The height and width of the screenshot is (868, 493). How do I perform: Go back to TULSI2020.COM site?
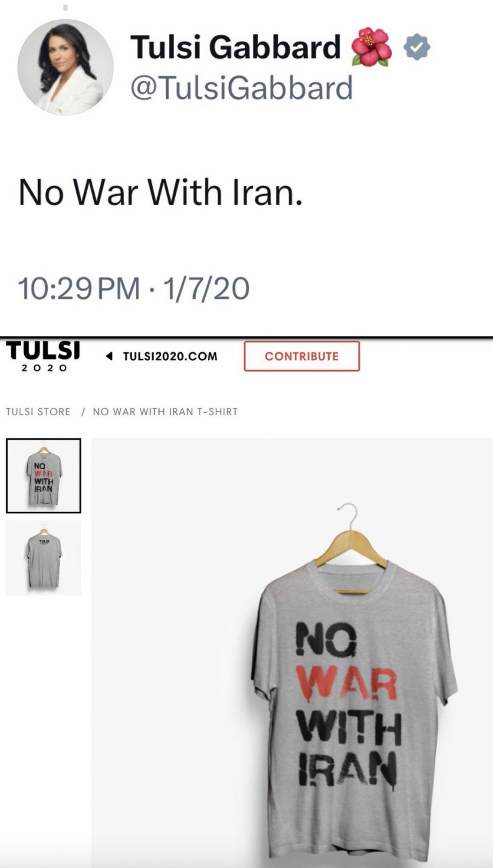(x=170, y=356)
